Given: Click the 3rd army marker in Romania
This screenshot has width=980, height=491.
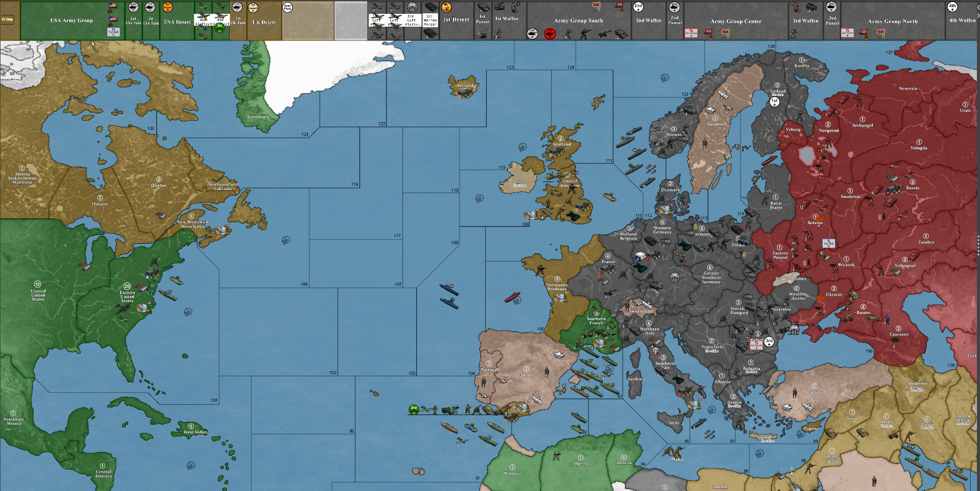Looking at the screenshot, I should click(x=769, y=341).
